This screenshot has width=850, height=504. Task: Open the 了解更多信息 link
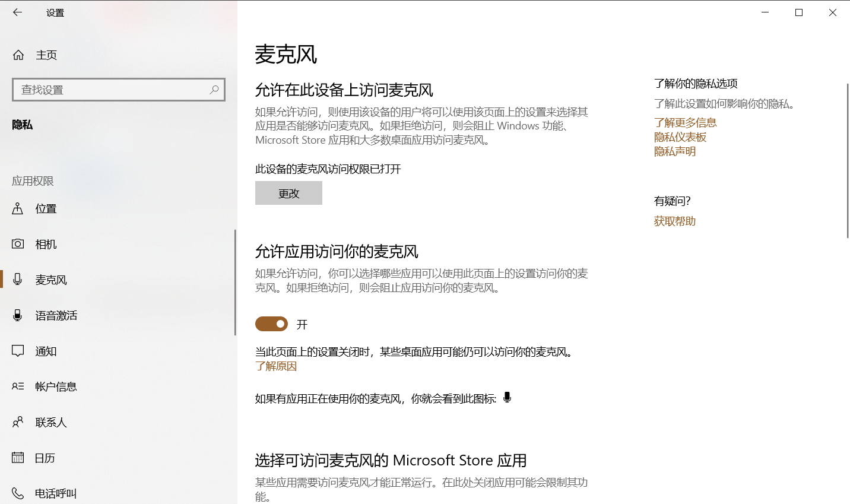pos(685,122)
